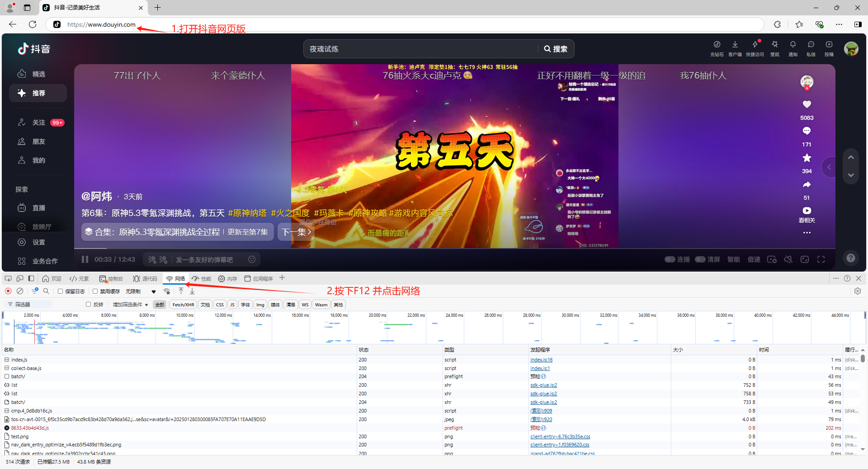This screenshot has height=469, width=868.
Task: Open the 充钻石 recharge icon
Action: (x=717, y=44)
